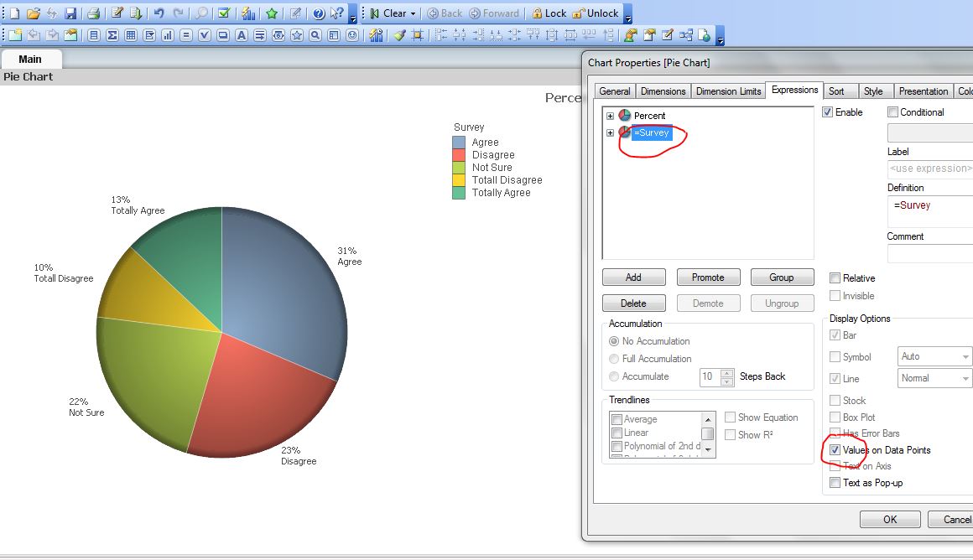Click the Lock selections button
The width and height of the screenshot is (973, 560).
(x=549, y=13)
